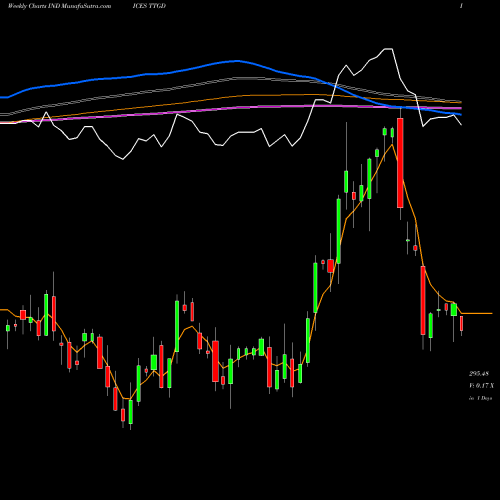Click the 'V: 0.17 N' volume text
This screenshot has width=500, height=500.
click(x=481, y=386)
